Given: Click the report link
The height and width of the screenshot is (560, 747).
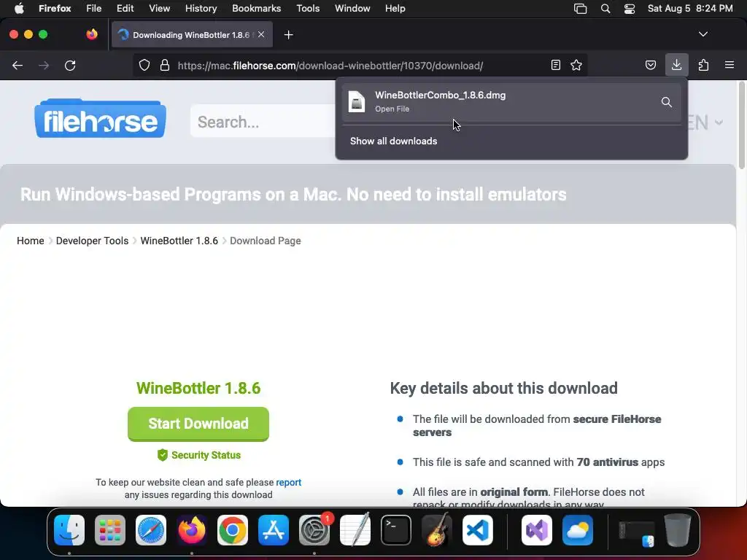Looking at the screenshot, I should pyautogui.click(x=289, y=482).
